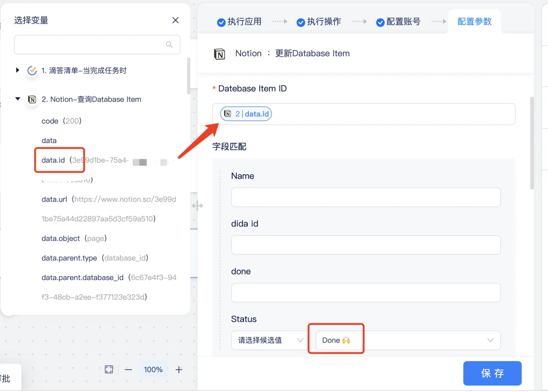Click the 2|data.id variable tag
Viewport: 548px width, 392px height.
pos(246,114)
